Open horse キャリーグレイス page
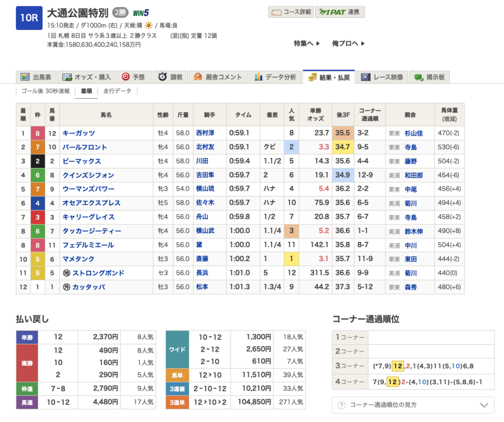Screen dimensions: 504x422 tap(89, 217)
